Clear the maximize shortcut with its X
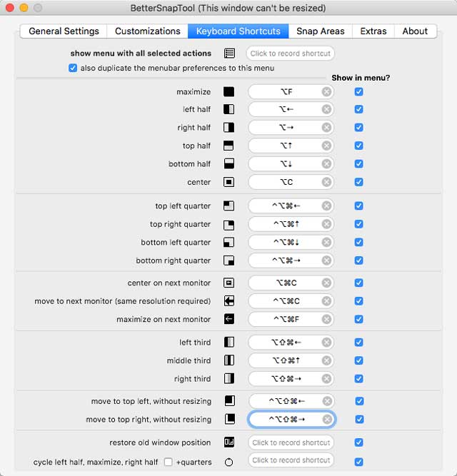Viewport: 457px width, 476px height. pos(326,91)
